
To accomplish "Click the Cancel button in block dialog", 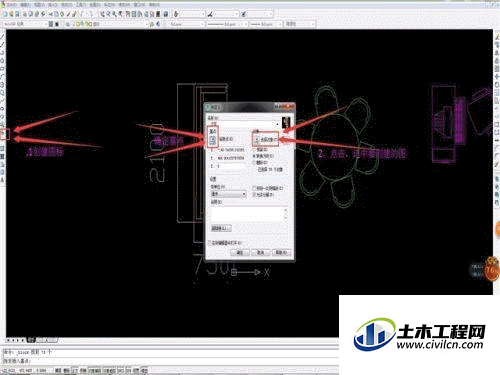I will (260, 252).
